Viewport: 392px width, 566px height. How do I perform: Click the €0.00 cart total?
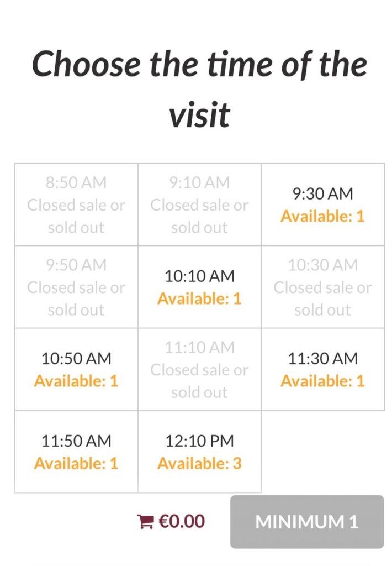tap(182, 521)
